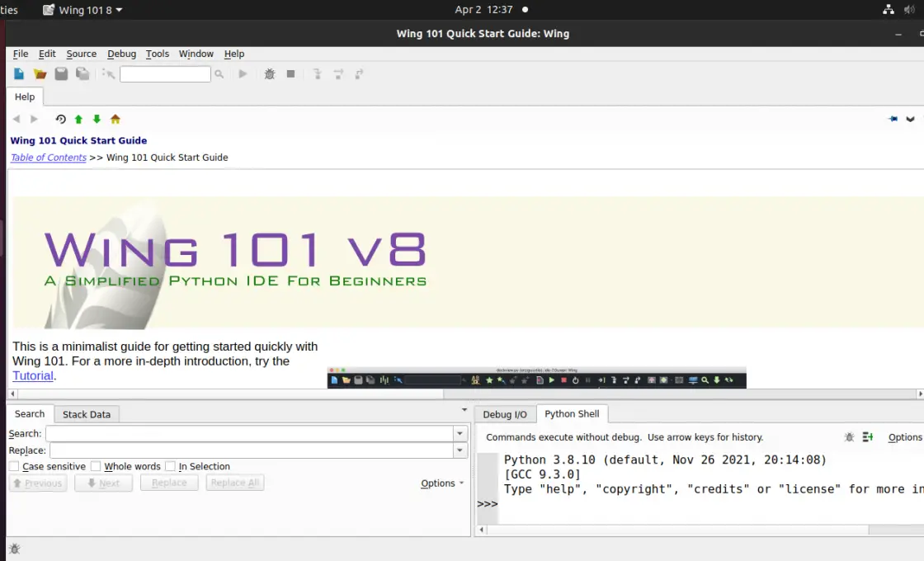
Task: Expand the Replace field history dropdown
Action: tap(460, 450)
